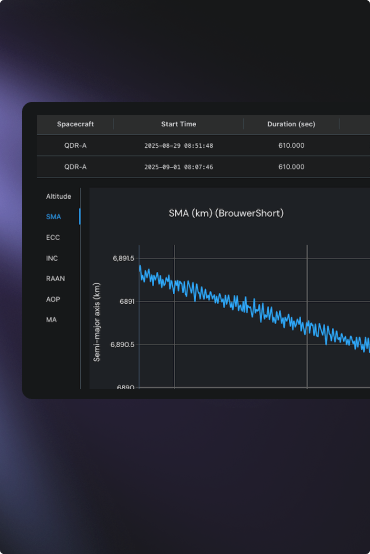Open the Altitude plot tab

tap(58, 196)
